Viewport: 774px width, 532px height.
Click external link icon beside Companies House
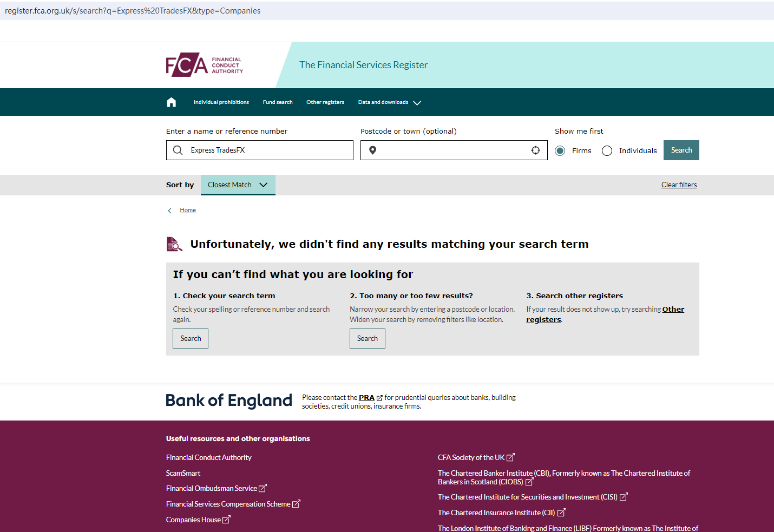point(226,520)
